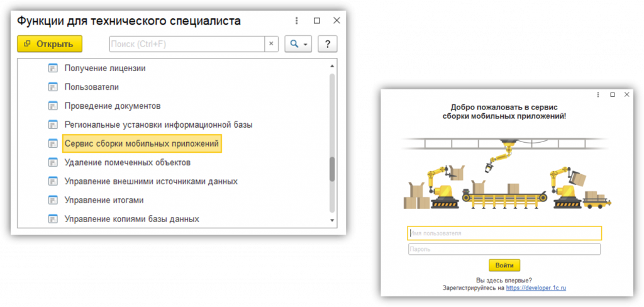Open the three-dot menu of Функции window
This screenshot has height=307, width=644.
coord(297,21)
